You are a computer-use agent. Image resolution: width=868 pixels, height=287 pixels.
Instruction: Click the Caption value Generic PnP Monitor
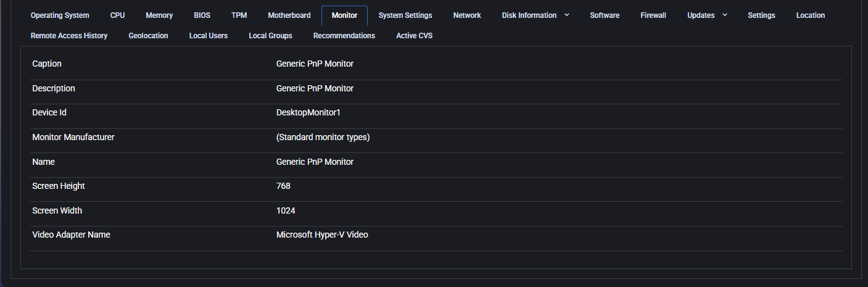[x=315, y=64]
